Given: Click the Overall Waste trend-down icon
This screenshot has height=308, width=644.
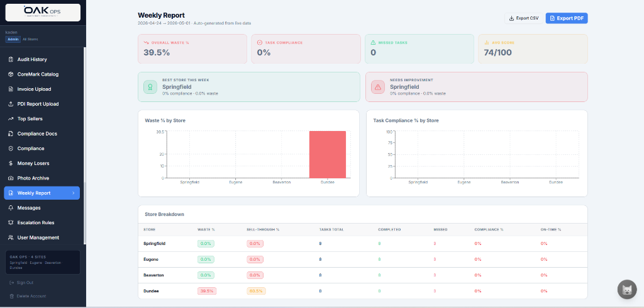Looking at the screenshot, I should click(146, 42).
